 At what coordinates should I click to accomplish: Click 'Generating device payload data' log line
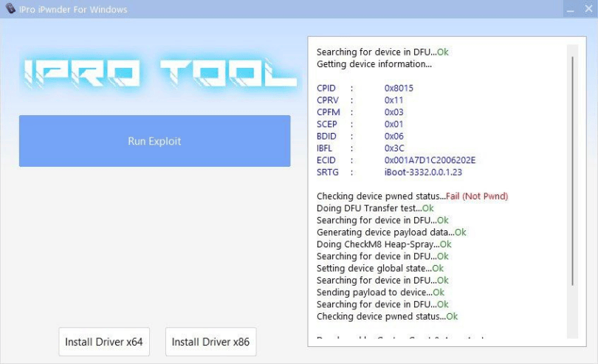click(391, 233)
